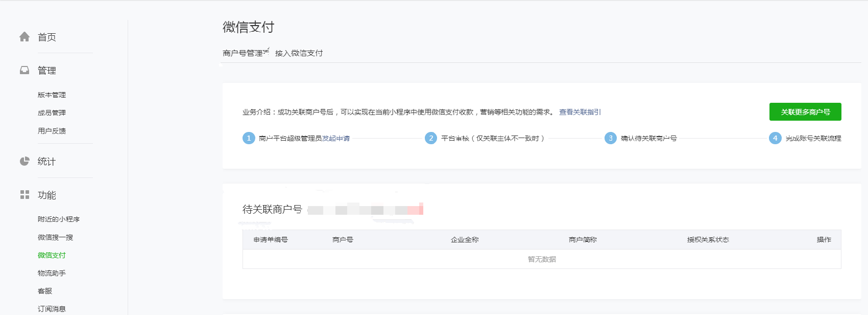Open 版本管理 in sidebar

click(x=52, y=95)
